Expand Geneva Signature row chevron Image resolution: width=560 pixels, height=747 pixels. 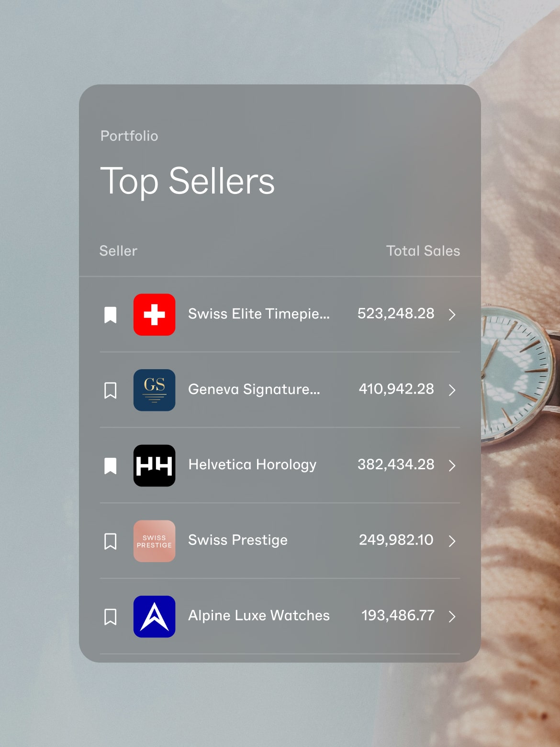coord(452,390)
